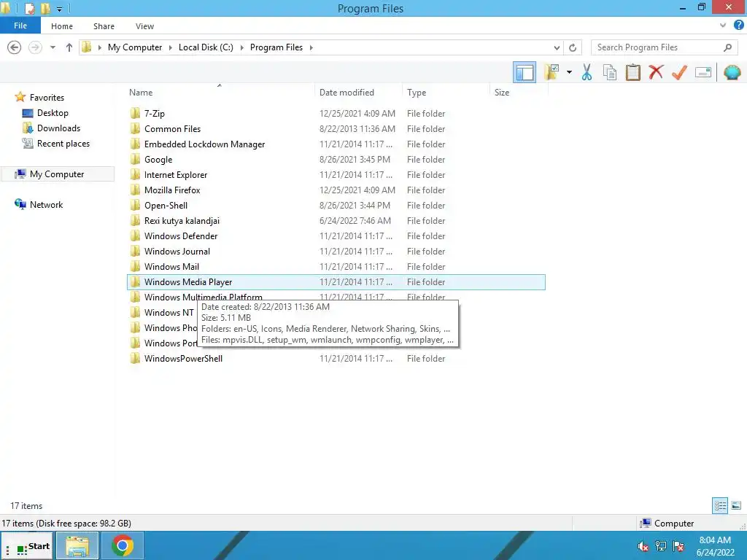This screenshot has height=560, width=747.
Task: Expand the ribbon with the chevron
Action: click(723, 26)
